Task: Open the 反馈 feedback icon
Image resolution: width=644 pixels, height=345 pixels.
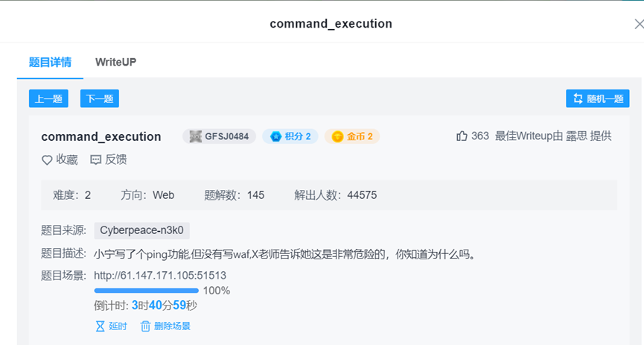Action: tap(96, 159)
